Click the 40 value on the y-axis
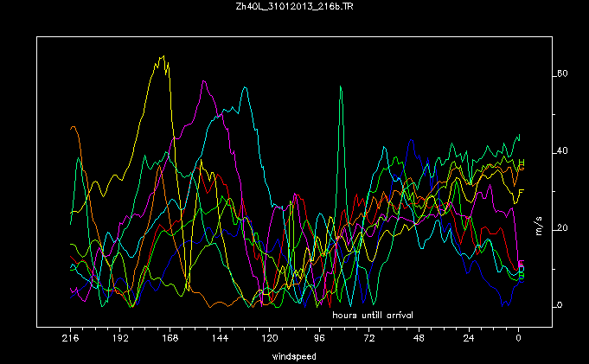This screenshot has height=364, width=589. coord(561,151)
